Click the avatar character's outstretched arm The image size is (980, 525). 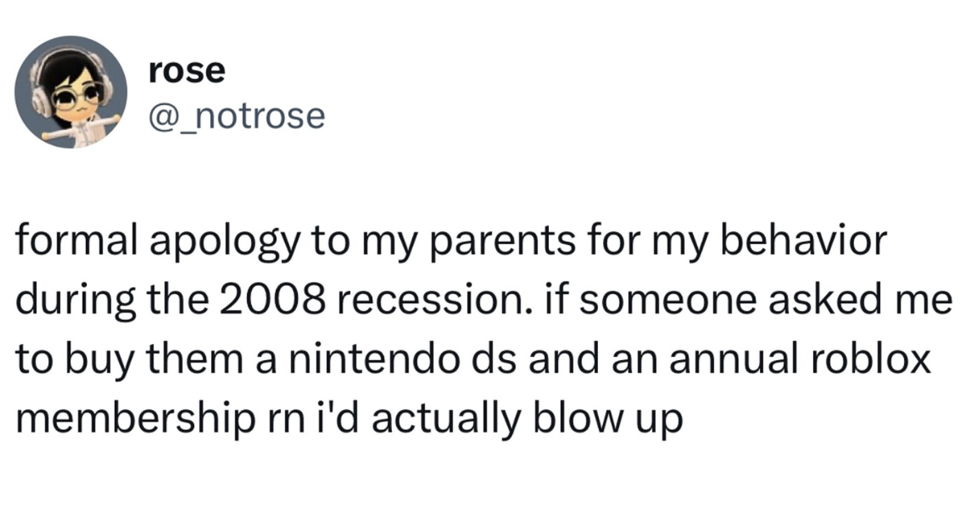coord(107,120)
